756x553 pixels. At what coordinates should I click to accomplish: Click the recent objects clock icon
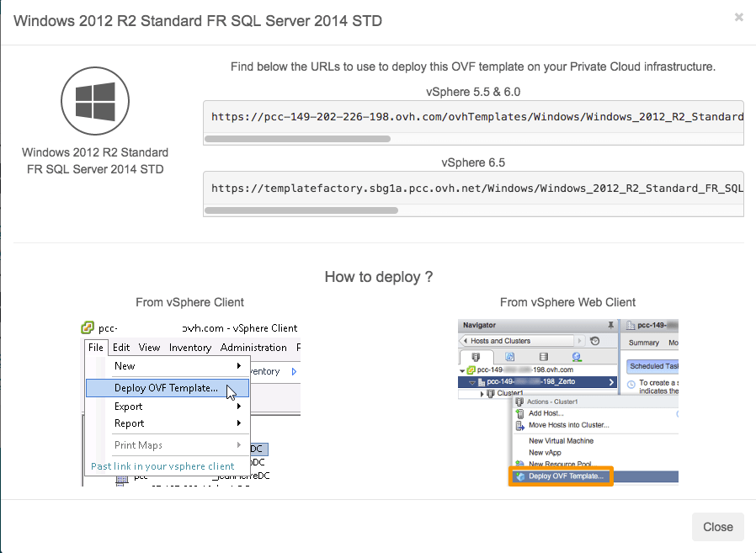pyautogui.click(x=594, y=341)
